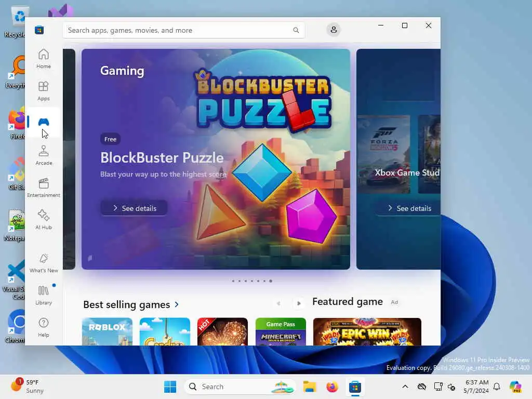Click the taskbar Search box
532x399 pixels.
(240, 387)
